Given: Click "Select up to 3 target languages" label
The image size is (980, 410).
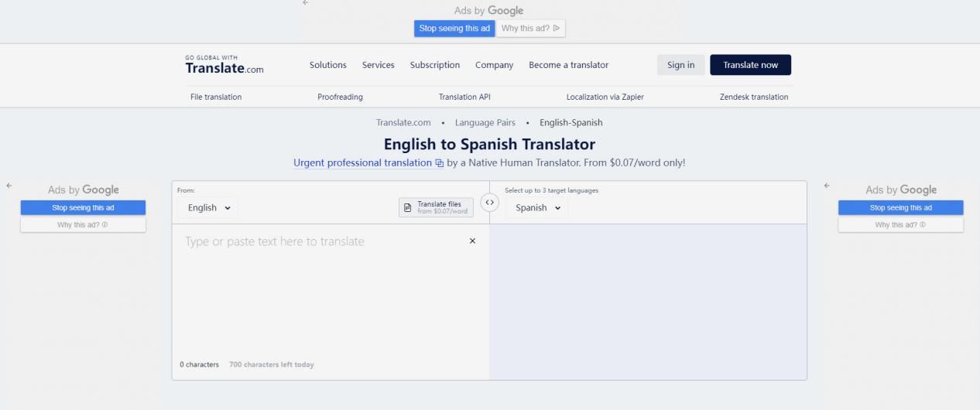Looking at the screenshot, I should coord(551,190).
